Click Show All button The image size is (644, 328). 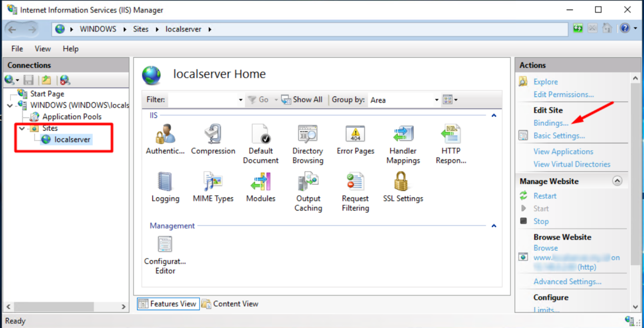(x=302, y=100)
